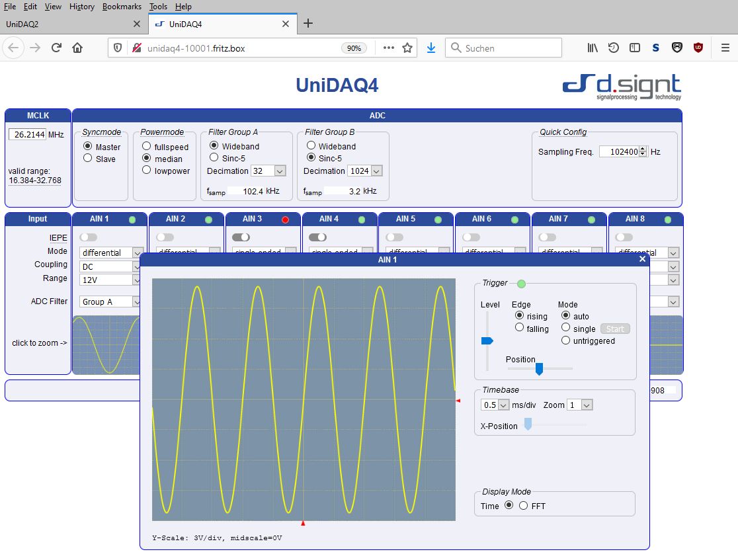Toggle the browser sidebar icon

pos(635,48)
